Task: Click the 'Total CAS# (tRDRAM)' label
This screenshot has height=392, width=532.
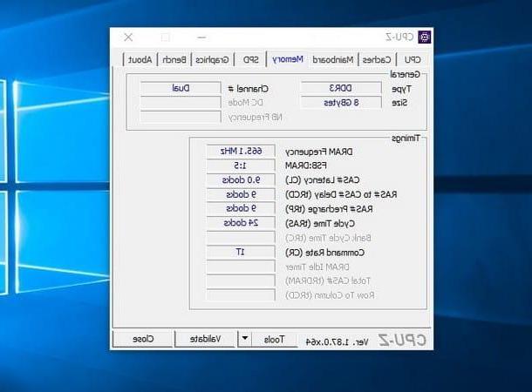Action: click(x=328, y=280)
